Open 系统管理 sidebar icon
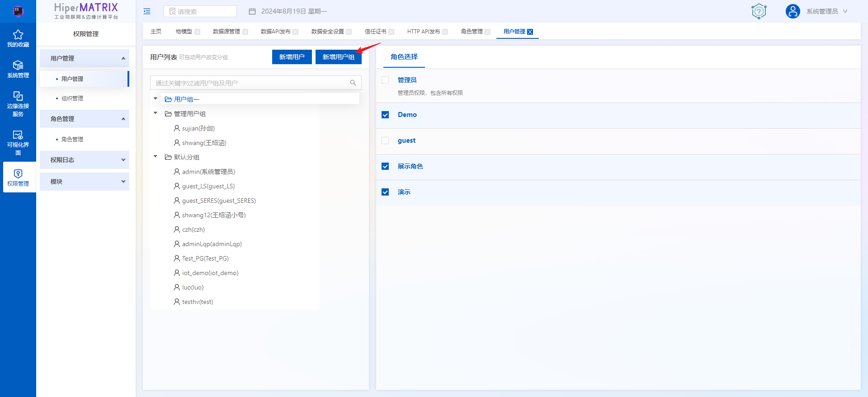 (x=18, y=65)
